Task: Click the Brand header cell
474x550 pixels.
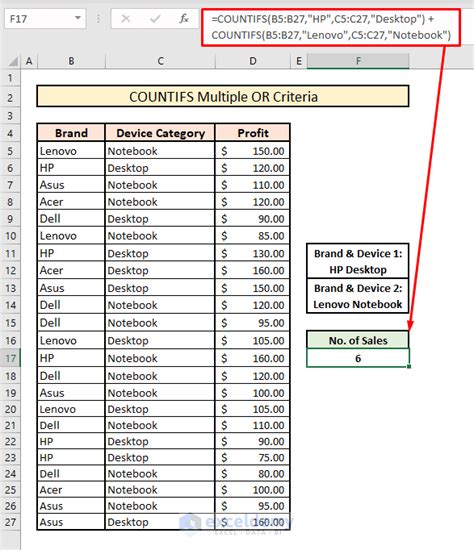Action: [x=71, y=133]
